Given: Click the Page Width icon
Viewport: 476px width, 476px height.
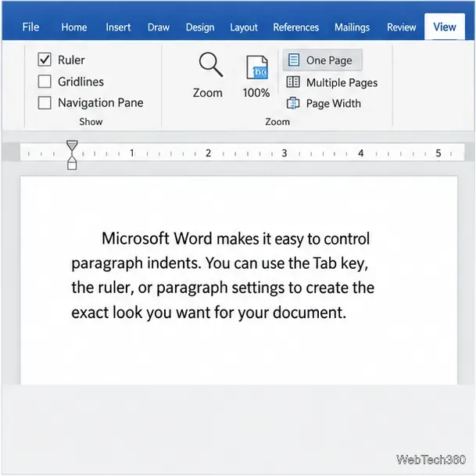Looking at the screenshot, I should point(293,103).
